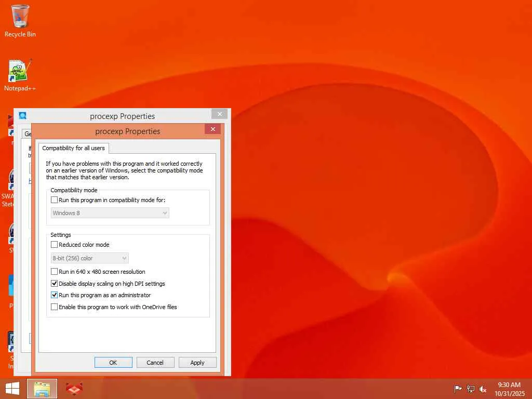
Task: Select the Compatibility for all users tab
Action: tap(73, 148)
